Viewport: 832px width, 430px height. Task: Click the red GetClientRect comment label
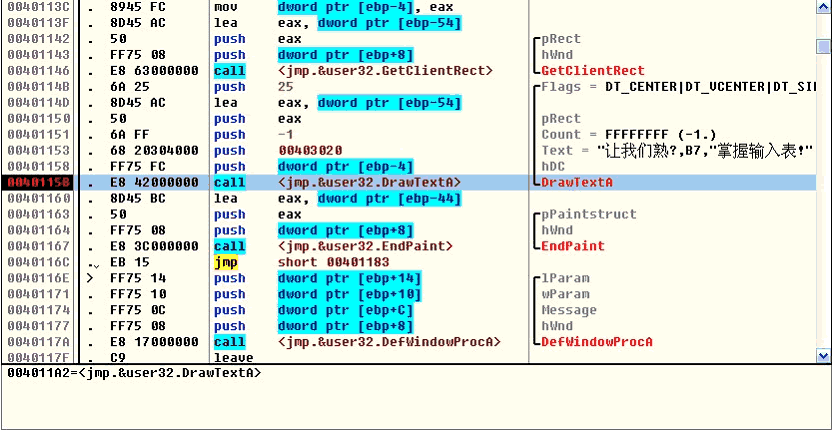click(592, 71)
